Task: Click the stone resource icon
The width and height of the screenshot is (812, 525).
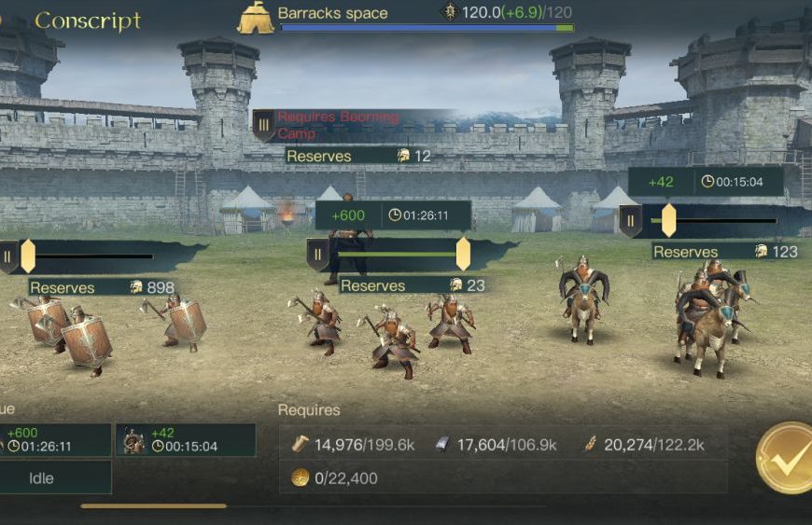Action: point(441,444)
